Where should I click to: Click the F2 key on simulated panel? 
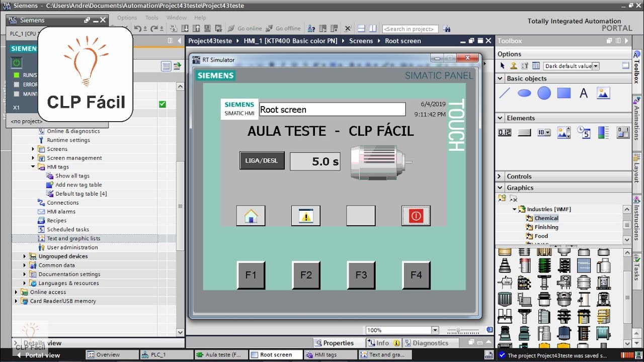(306, 275)
